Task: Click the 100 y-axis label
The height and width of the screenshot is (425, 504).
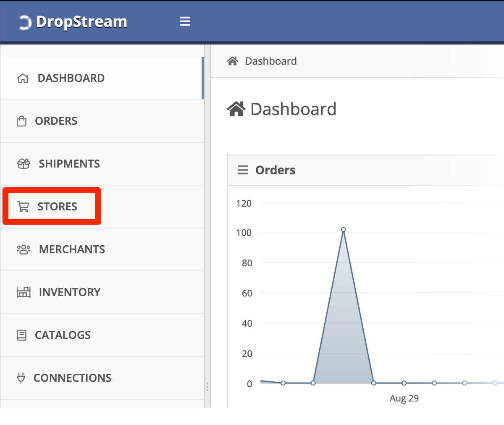Action: coord(244,233)
